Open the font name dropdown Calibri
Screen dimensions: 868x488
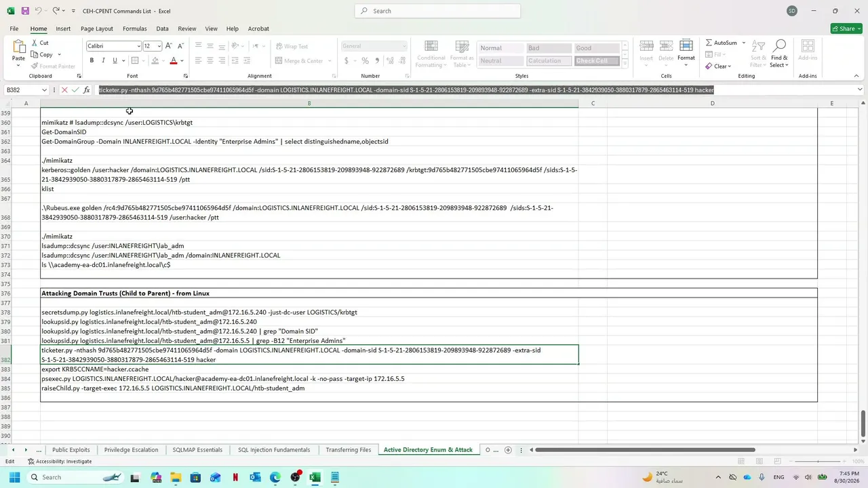coord(139,46)
